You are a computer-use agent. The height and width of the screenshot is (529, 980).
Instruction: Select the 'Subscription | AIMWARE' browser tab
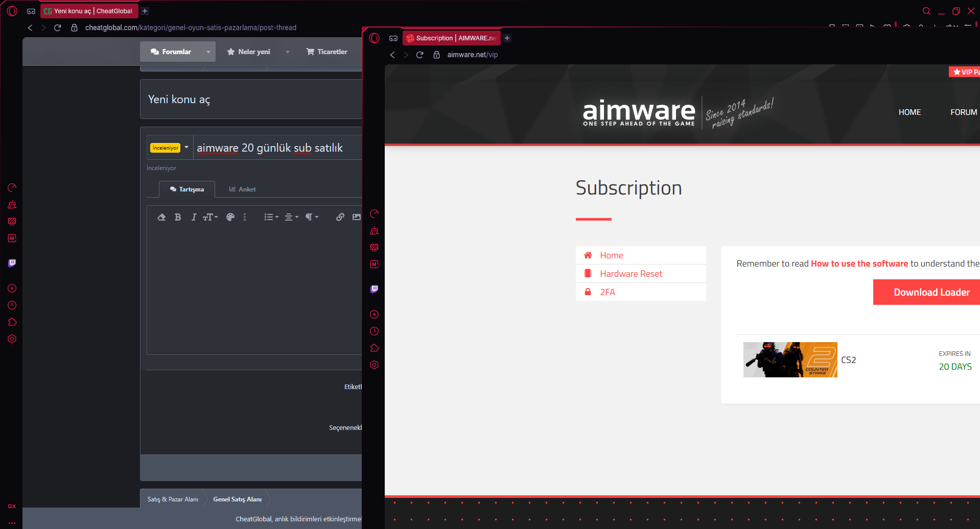pyautogui.click(x=452, y=38)
